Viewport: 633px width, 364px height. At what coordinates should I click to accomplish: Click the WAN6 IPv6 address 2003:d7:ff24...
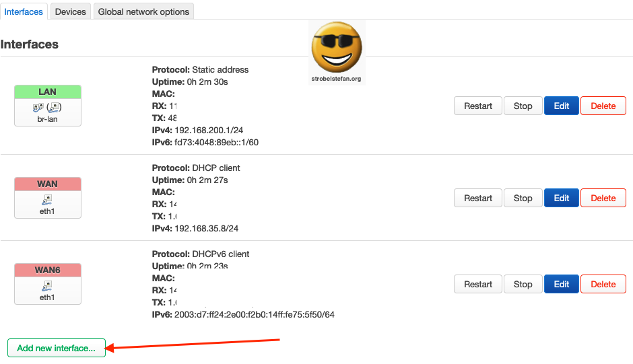pos(255,314)
